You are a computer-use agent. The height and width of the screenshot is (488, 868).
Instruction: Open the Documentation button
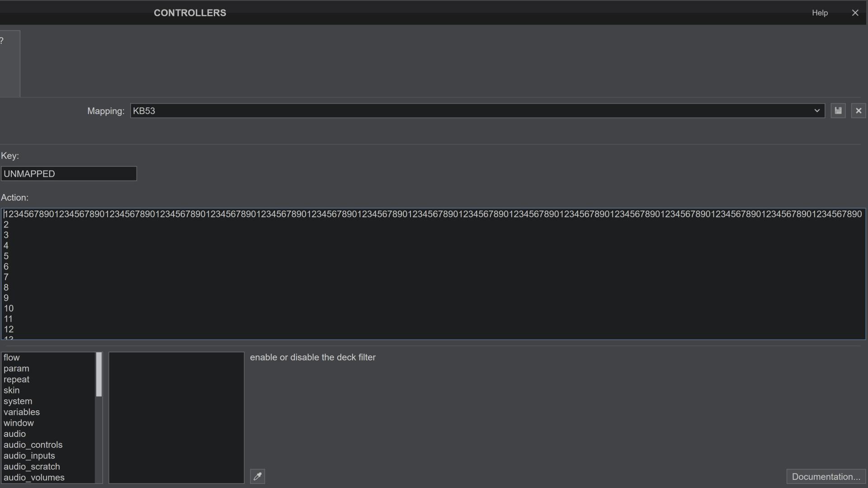click(826, 477)
